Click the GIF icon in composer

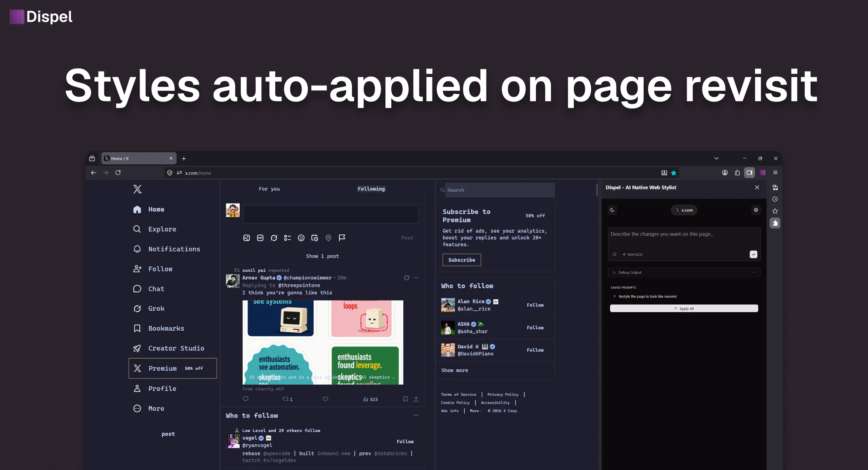tap(260, 238)
